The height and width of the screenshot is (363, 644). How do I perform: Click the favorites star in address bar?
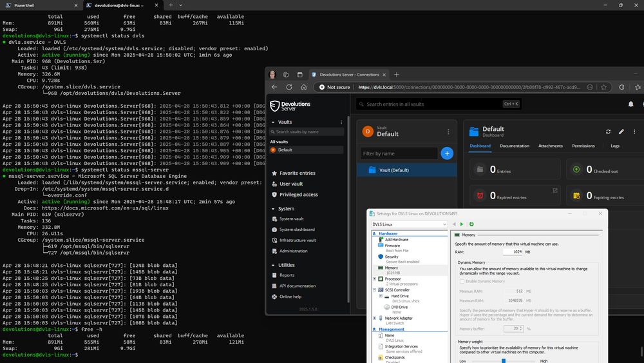[603, 87]
